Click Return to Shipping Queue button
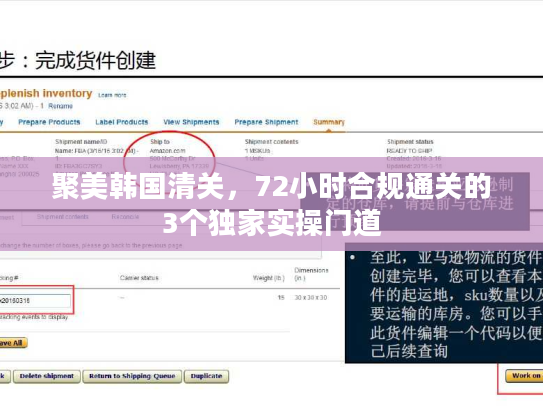The image size is (543, 408). pos(132,376)
